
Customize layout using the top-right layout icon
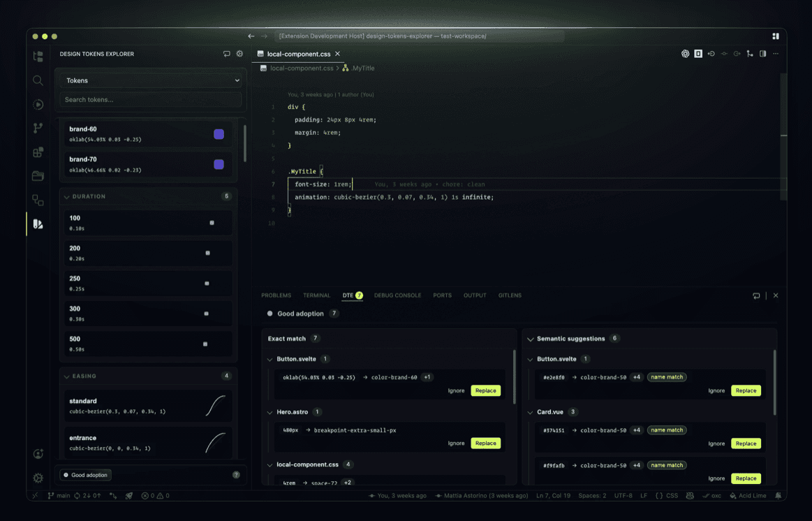point(776,36)
